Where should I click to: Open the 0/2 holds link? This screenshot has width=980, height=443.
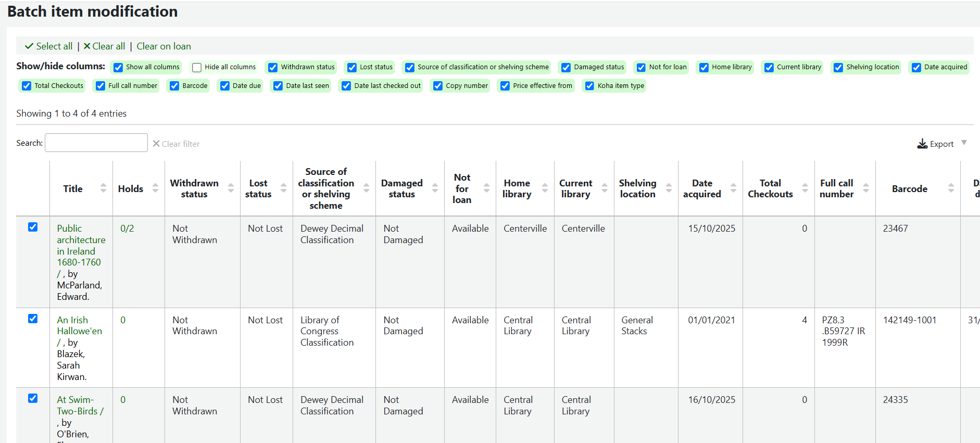(x=127, y=229)
